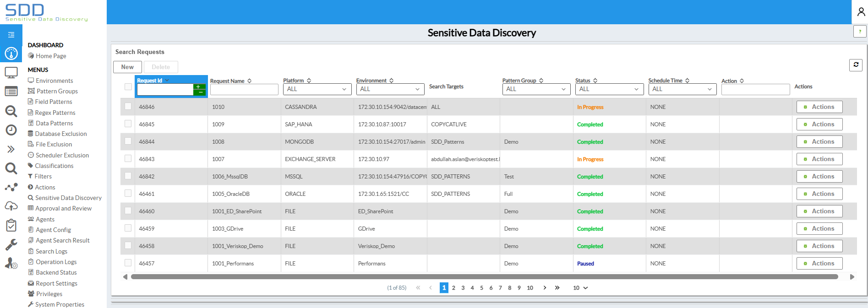Open the connected nodes graph icon
The image size is (868, 308).
pyautogui.click(x=11, y=187)
